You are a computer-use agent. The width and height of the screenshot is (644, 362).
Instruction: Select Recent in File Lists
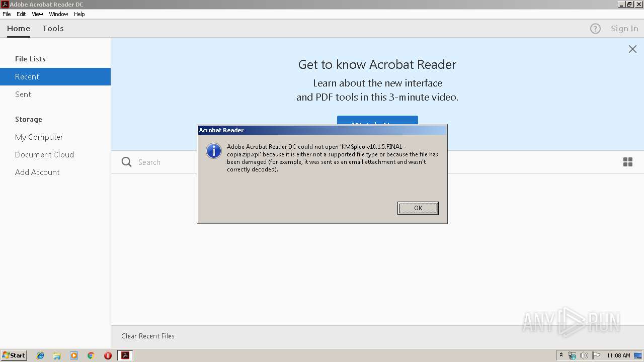pyautogui.click(x=55, y=76)
